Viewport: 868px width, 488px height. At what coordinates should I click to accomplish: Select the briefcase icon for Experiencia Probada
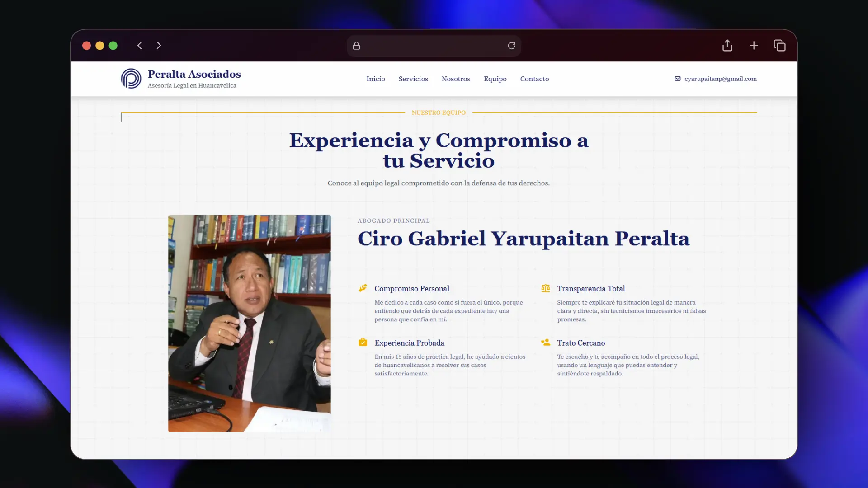(x=363, y=343)
